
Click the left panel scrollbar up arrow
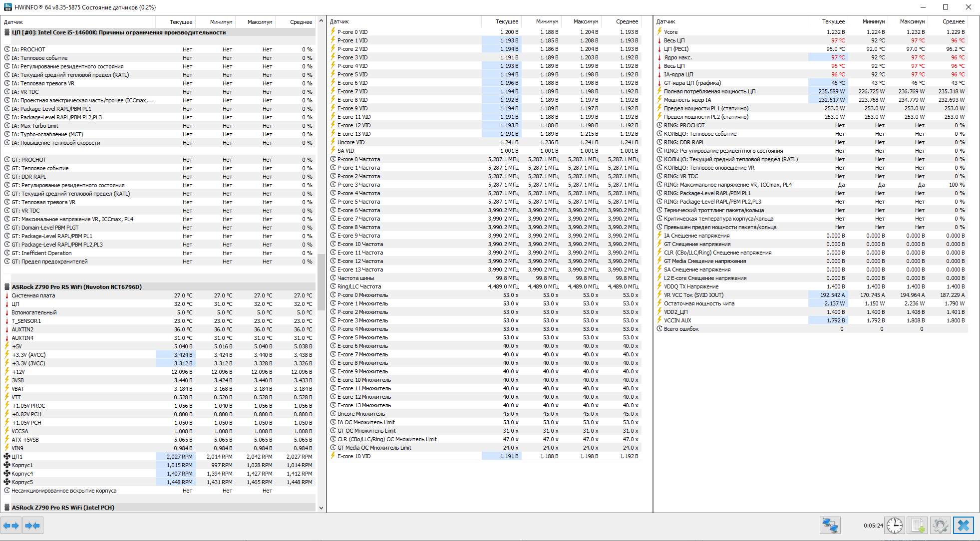[321, 21]
